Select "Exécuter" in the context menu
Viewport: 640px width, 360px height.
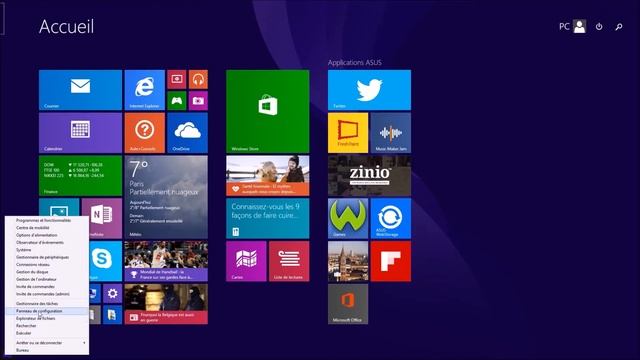[47, 333]
